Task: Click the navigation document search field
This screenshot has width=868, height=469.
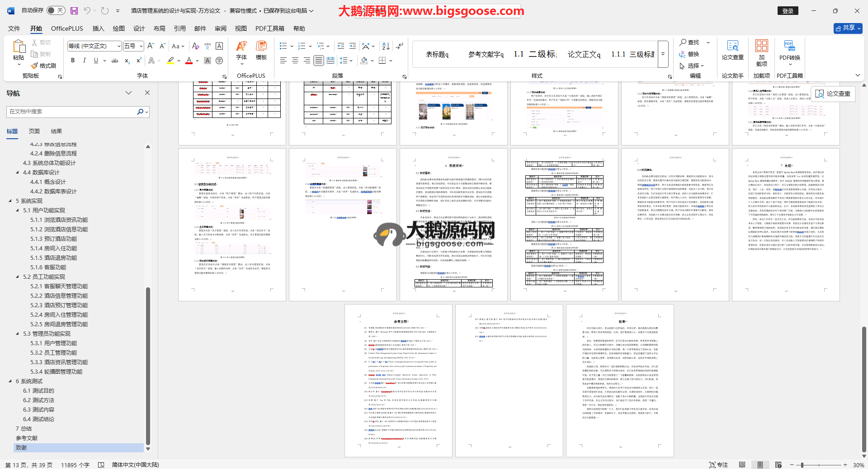Action: pos(72,112)
